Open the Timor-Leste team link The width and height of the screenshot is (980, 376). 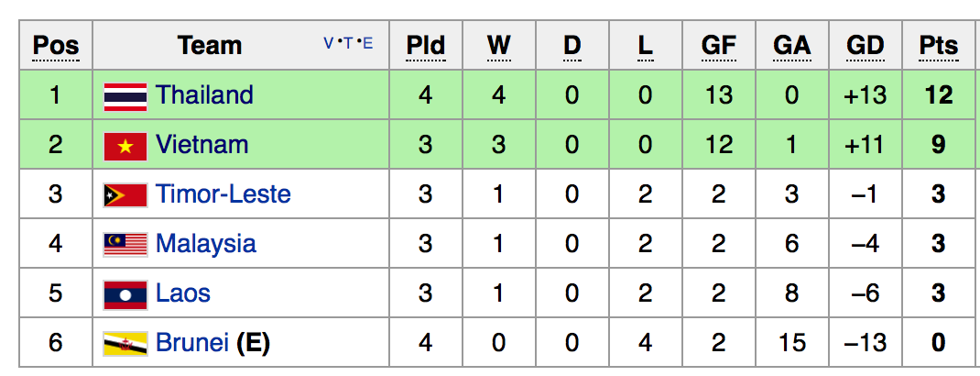coord(223,194)
